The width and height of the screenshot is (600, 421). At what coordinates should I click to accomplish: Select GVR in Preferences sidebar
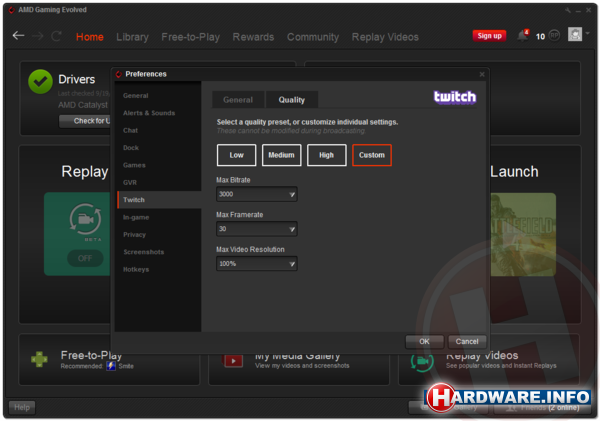click(159, 183)
